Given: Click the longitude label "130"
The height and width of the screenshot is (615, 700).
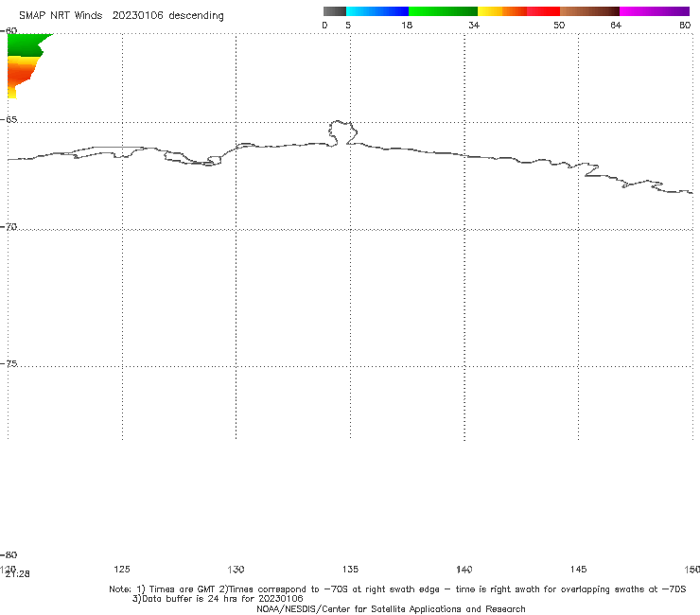Looking at the screenshot, I should point(236,569).
